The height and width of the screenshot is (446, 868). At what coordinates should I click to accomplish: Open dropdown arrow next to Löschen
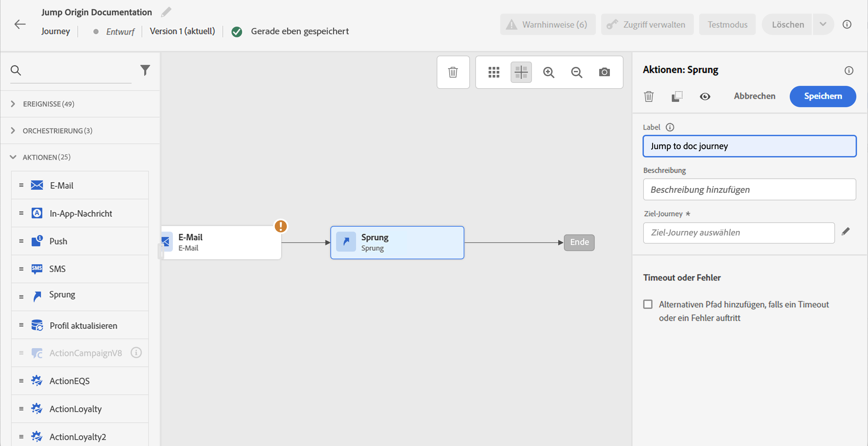tap(823, 24)
